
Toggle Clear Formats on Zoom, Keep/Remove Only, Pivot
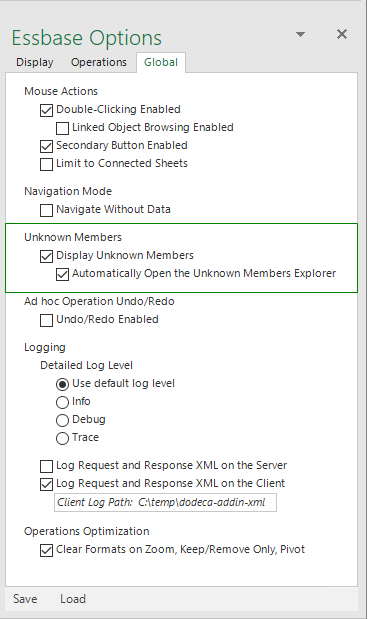(46, 550)
